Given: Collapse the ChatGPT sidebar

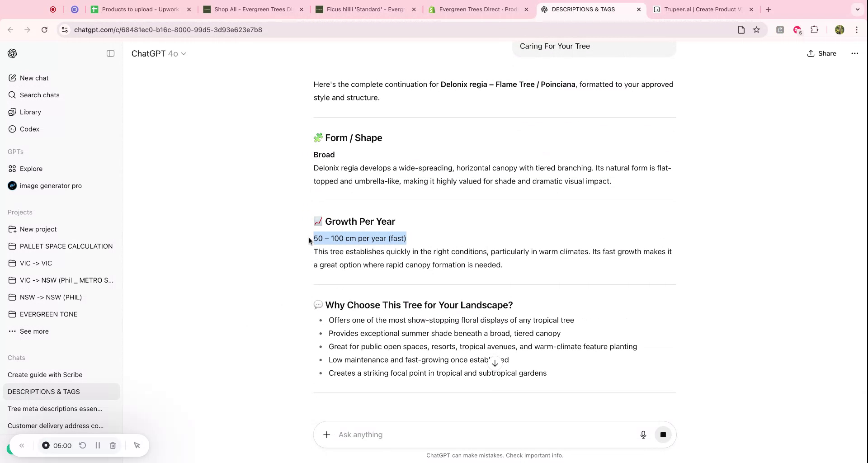Looking at the screenshot, I should (110, 53).
